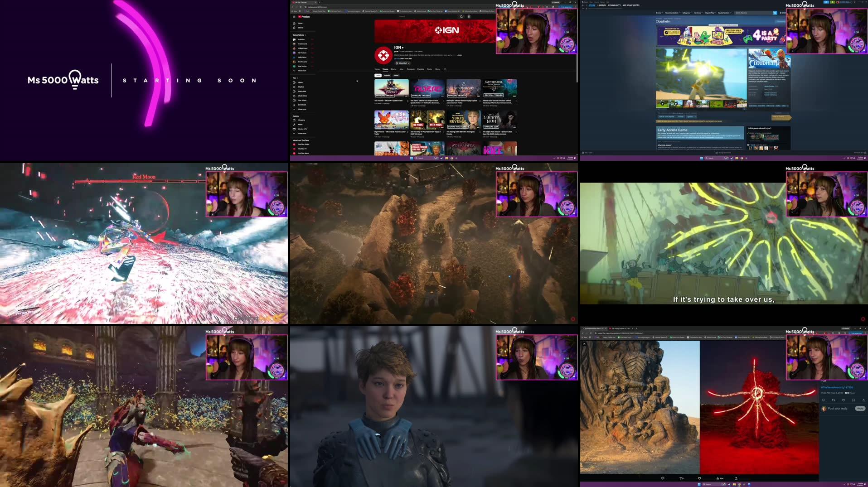Open the High Fructose trailer thumbnail

pyautogui.click(x=391, y=120)
